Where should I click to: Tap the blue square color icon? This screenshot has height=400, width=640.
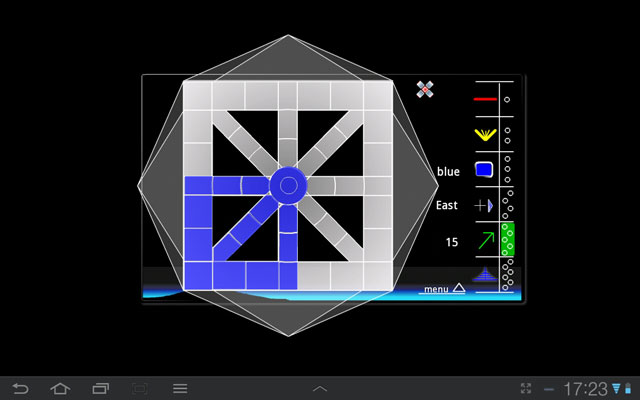(484, 169)
